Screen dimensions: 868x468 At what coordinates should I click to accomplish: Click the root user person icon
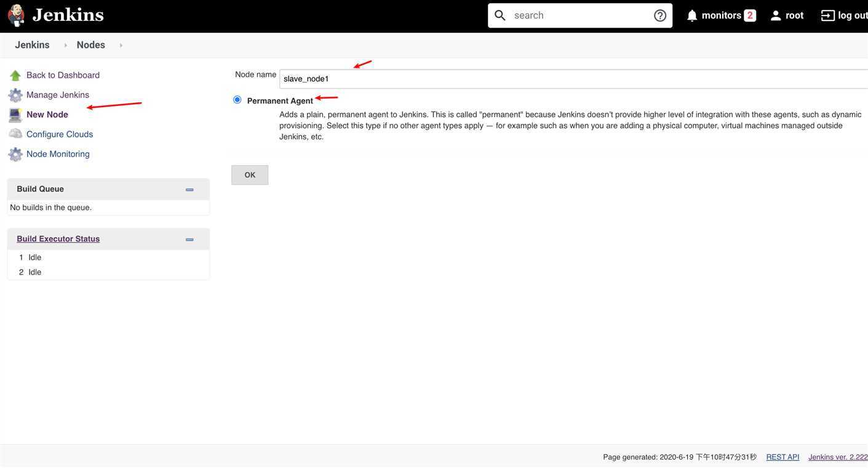pyautogui.click(x=776, y=15)
